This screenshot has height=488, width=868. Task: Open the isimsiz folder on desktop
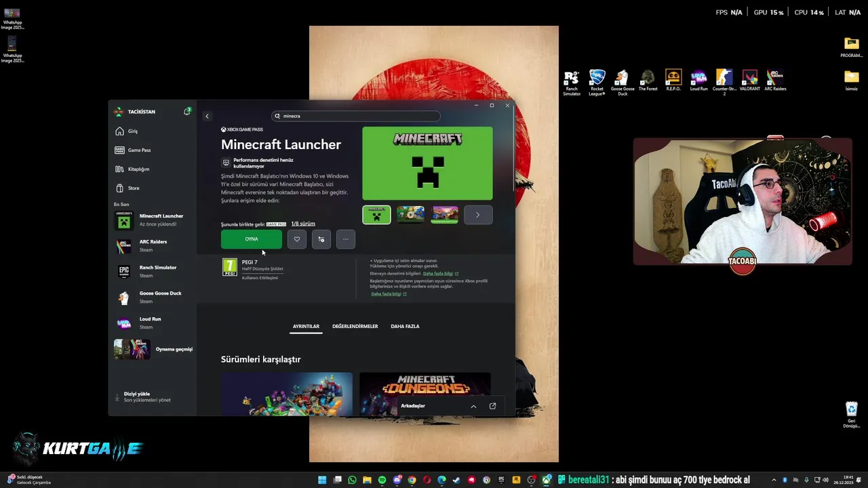coord(851,81)
